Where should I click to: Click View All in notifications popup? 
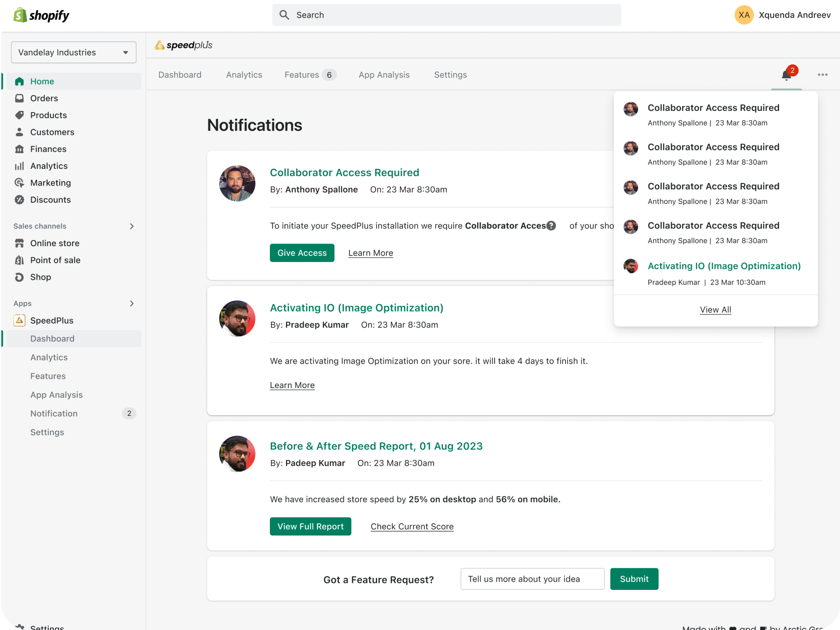click(x=715, y=310)
